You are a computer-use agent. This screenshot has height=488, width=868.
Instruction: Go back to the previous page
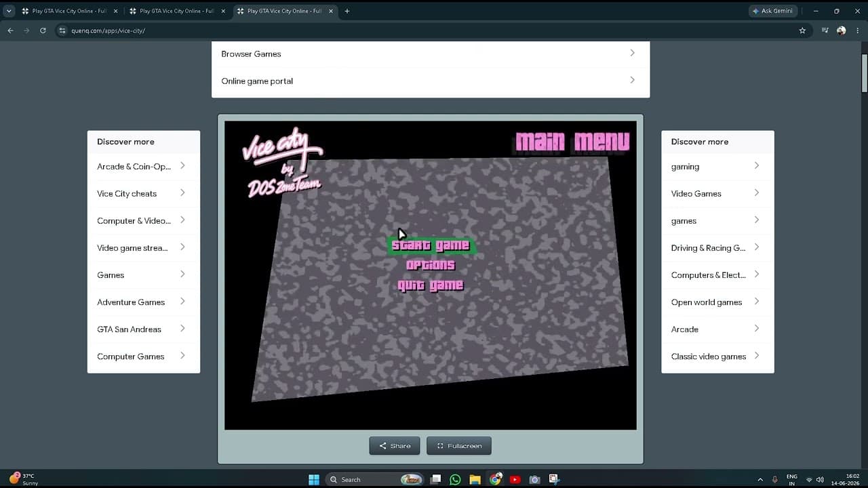click(x=10, y=30)
